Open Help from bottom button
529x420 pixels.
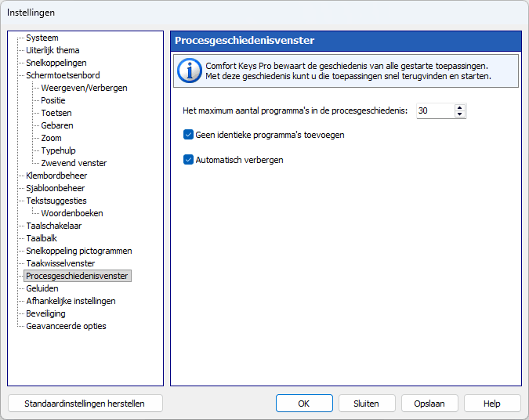point(492,404)
